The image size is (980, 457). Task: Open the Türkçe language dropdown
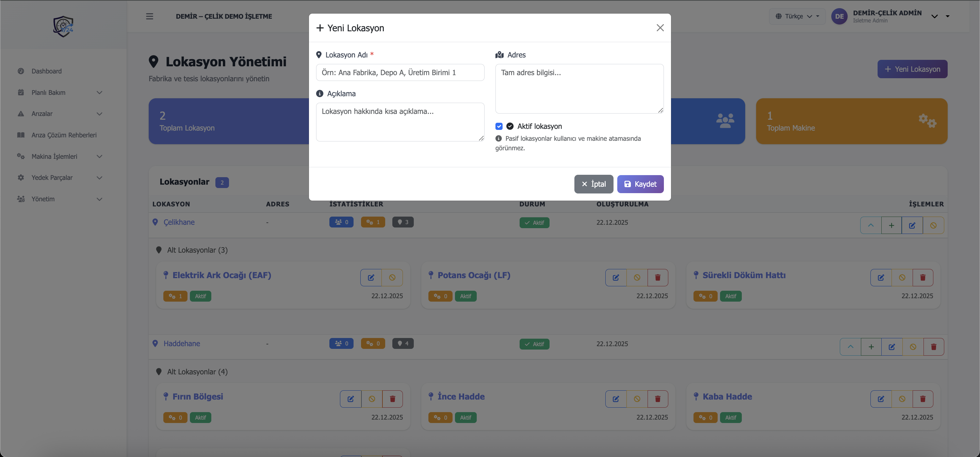pos(797,16)
